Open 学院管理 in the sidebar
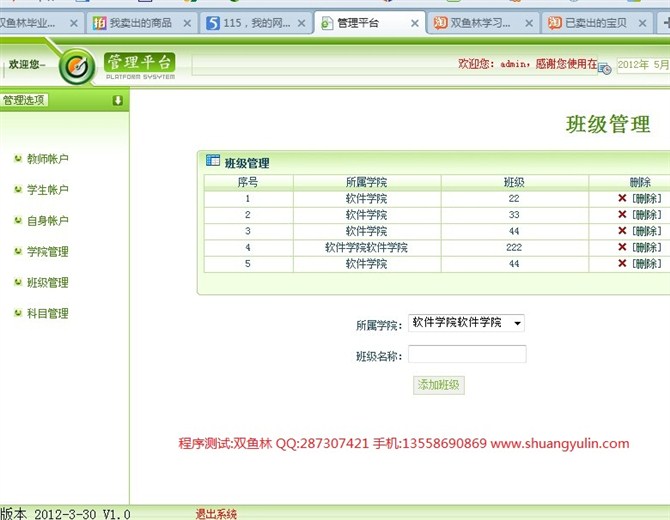This screenshot has width=670, height=520. point(48,252)
